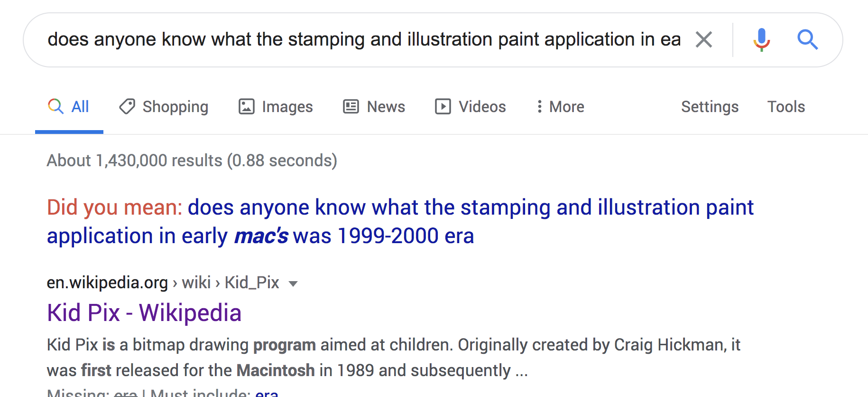The height and width of the screenshot is (397, 868).
Task: Click the News newspaper icon
Action: pos(351,106)
